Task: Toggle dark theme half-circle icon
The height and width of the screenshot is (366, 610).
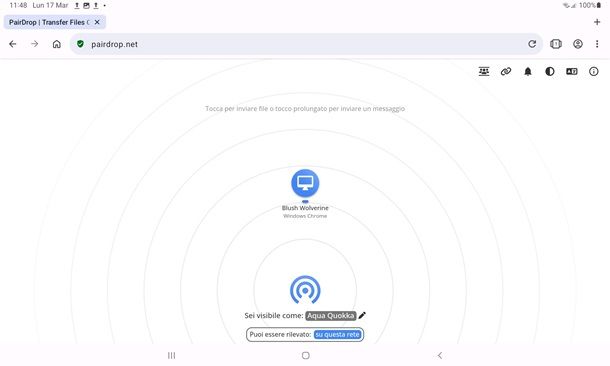Action: (x=550, y=72)
